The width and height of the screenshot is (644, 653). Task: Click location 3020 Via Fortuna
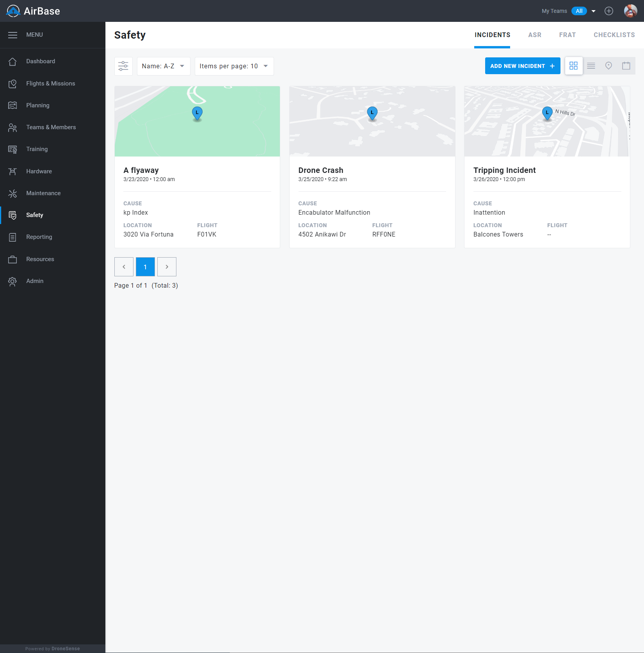pos(148,235)
